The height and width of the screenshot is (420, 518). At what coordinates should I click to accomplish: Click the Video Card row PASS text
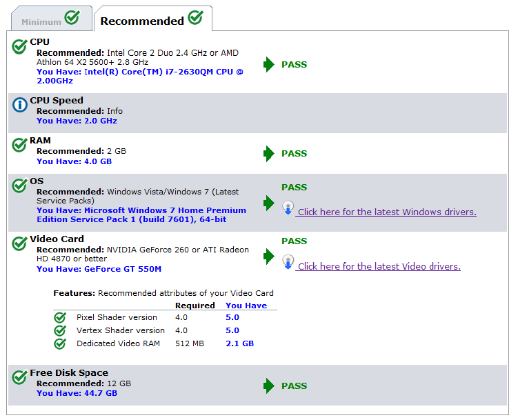[x=294, y=241]
